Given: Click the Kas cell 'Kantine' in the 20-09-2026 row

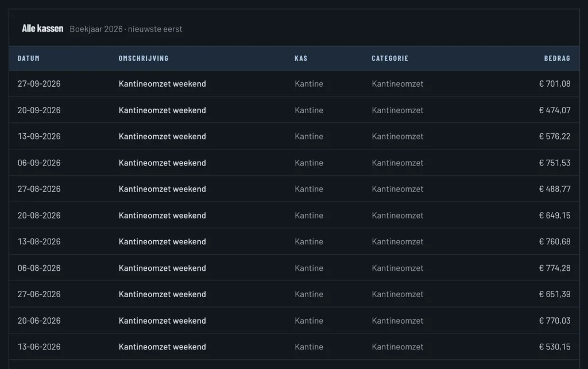Looking at the screenshot, I should 308,110.
